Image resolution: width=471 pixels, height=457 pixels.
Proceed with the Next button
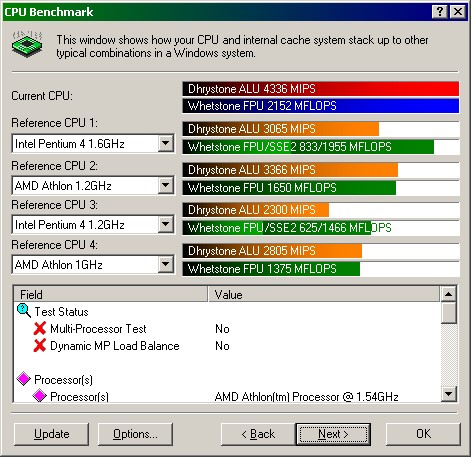pos(333,434)
